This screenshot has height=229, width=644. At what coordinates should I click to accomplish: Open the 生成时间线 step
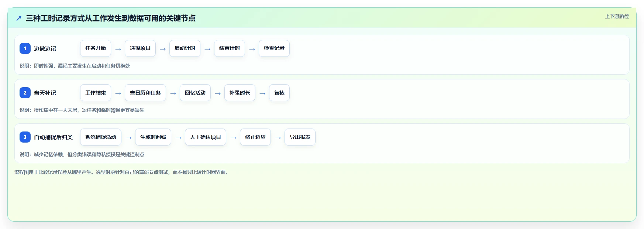[x=153, y=137]
